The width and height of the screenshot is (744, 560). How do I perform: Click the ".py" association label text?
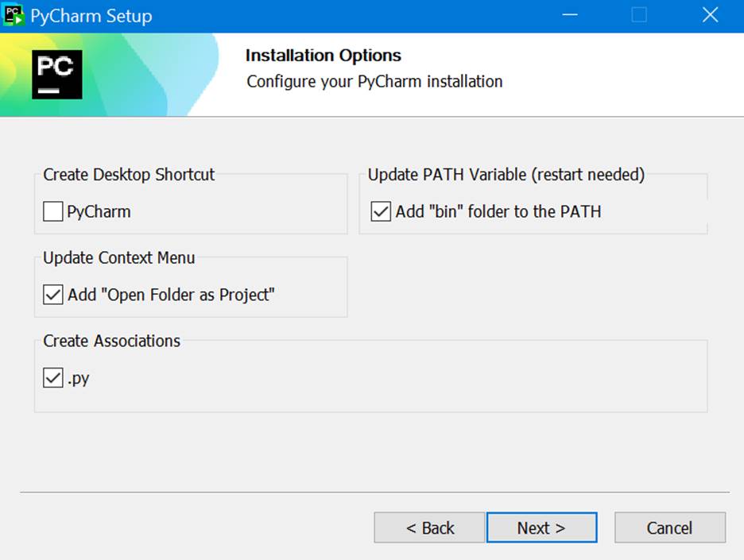point(79,379)
